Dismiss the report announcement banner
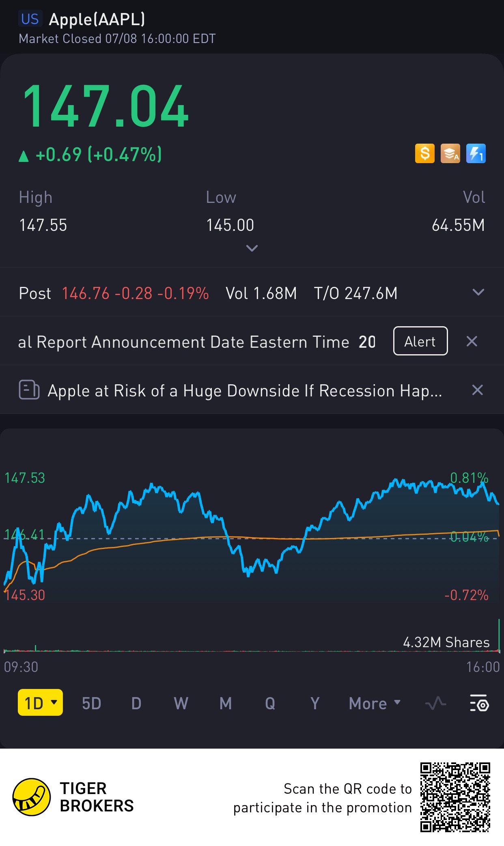 pyautogui.click(x=472, y=341)
